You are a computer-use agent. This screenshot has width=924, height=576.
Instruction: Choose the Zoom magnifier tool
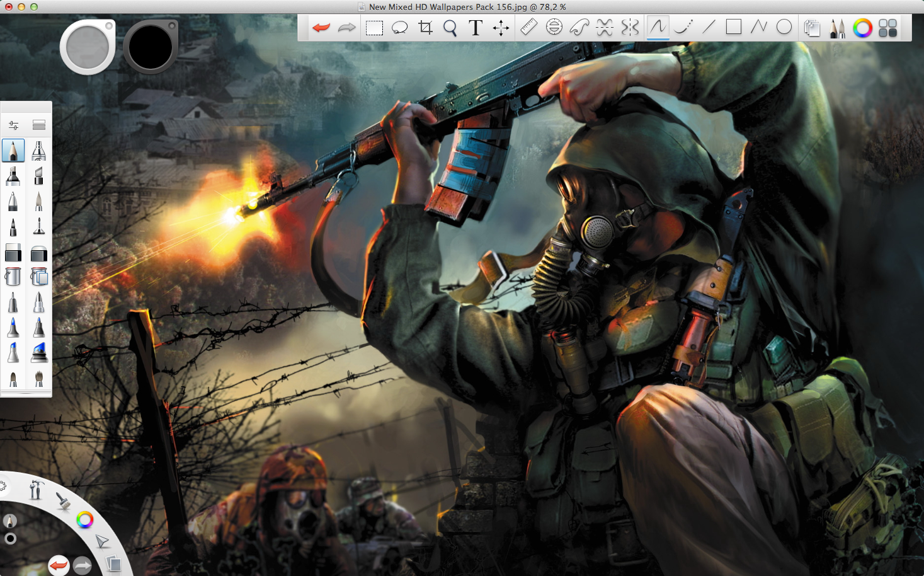pos(450,28)
